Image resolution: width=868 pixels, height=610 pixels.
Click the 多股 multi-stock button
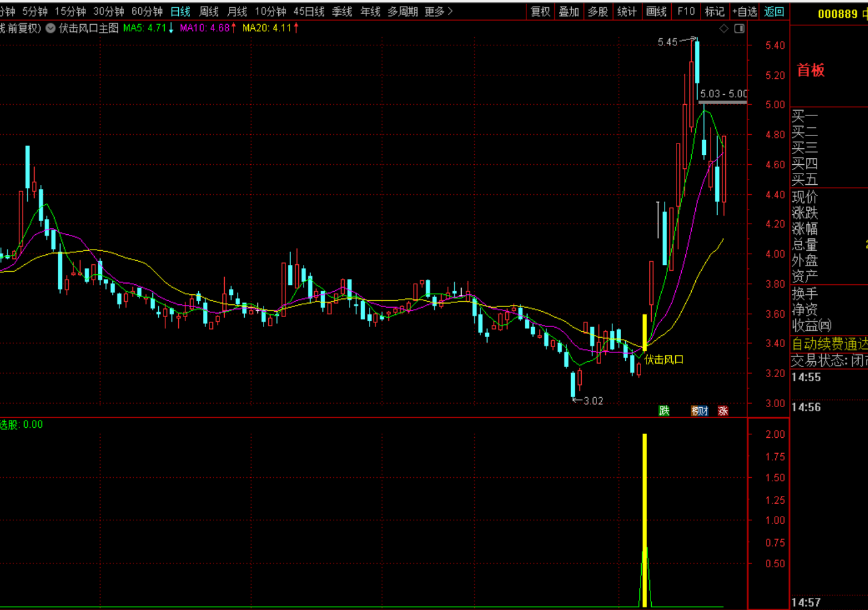[598, 11]
